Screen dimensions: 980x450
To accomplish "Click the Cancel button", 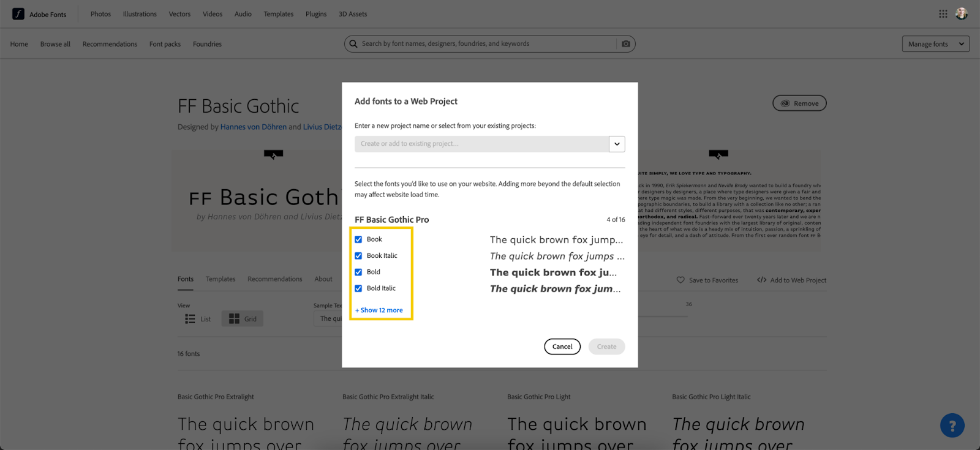I will (562, 347).
